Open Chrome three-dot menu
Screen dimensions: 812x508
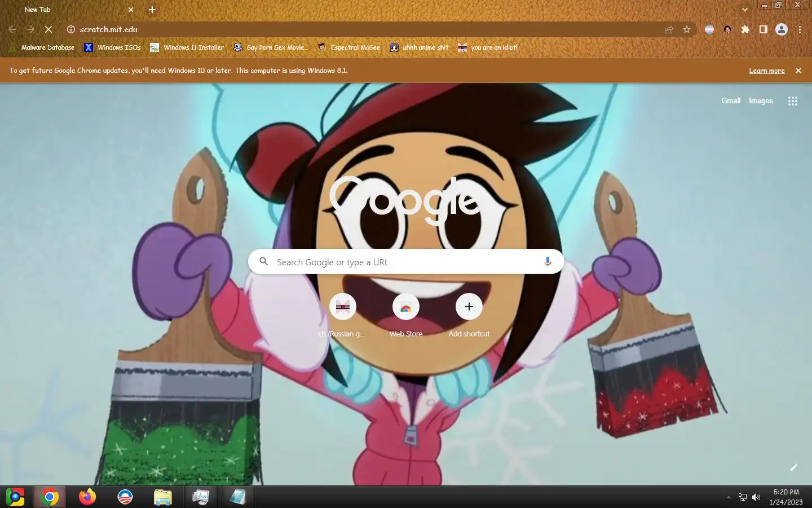(800, 29)
